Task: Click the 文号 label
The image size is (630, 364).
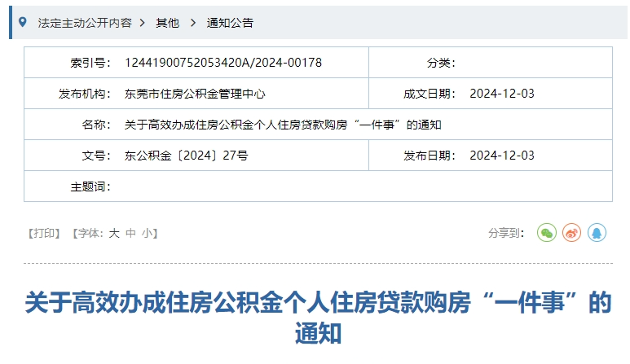Action: pyautogui.click(x=96, y=156)
